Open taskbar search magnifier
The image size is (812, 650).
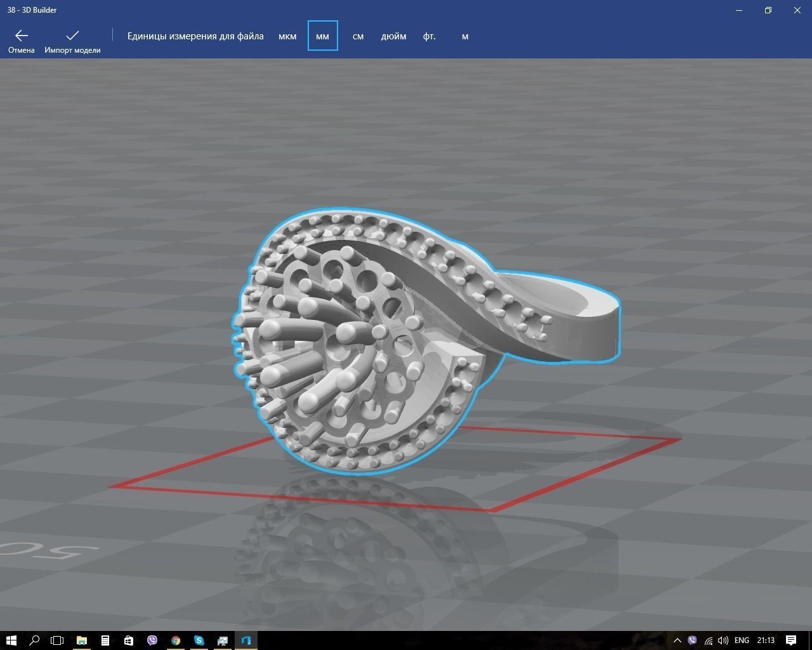click(x=34, y=640)
